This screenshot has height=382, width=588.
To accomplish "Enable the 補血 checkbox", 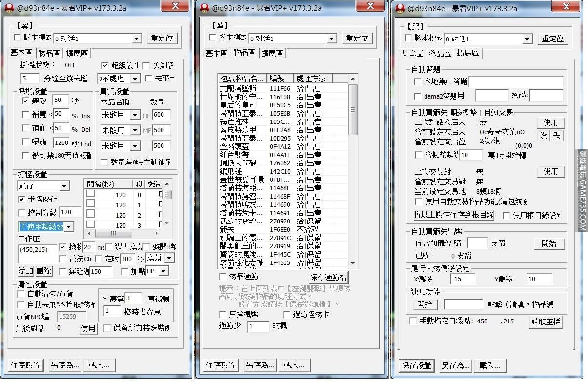I will pyautogui.click(x=26, y=128).
